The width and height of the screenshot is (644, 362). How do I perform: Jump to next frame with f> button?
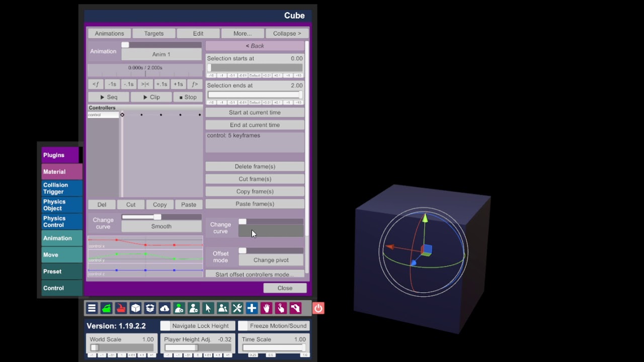[195, 84]
